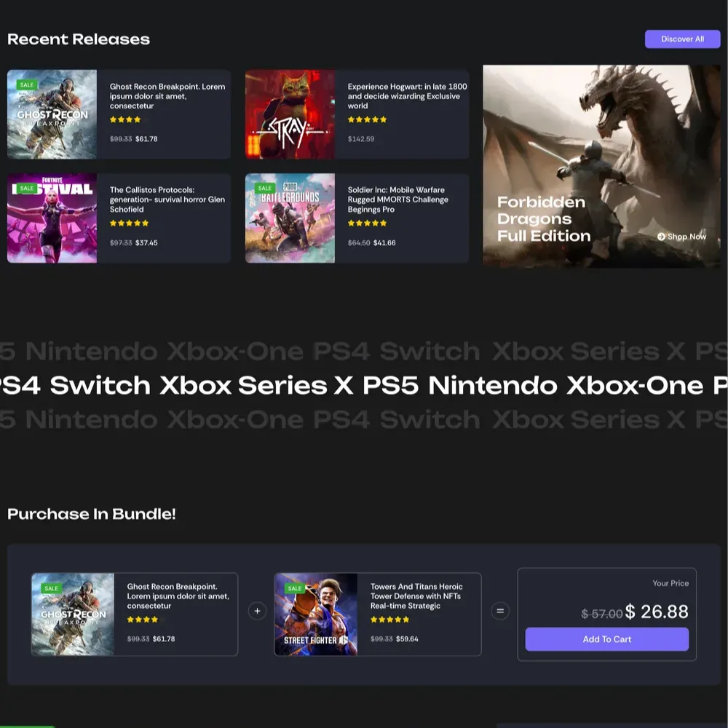Open the Forbidden Dragons Full Edition banner
Viewport: 728px width, 728px height.
click(x=601, y=166)
